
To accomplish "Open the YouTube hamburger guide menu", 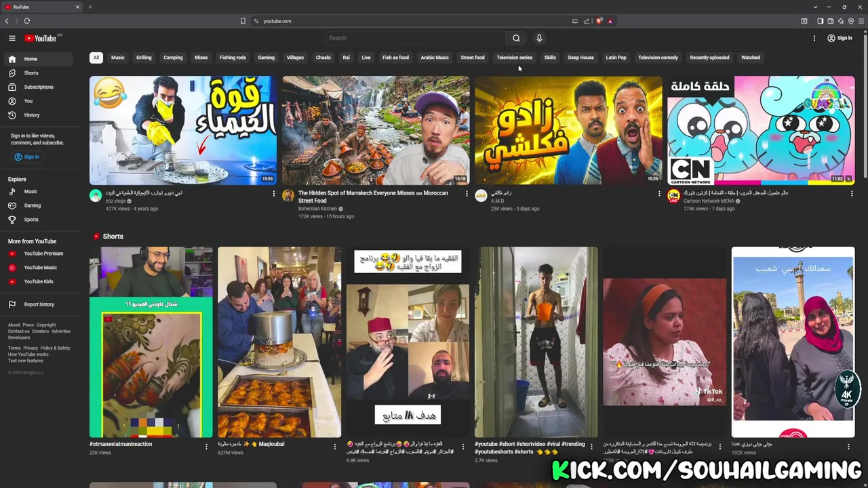I will pyautogui.click(x=12, y=39).
